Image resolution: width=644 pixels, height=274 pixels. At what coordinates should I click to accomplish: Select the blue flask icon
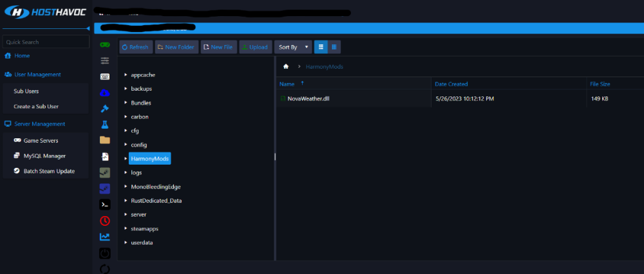coord(104,124)
